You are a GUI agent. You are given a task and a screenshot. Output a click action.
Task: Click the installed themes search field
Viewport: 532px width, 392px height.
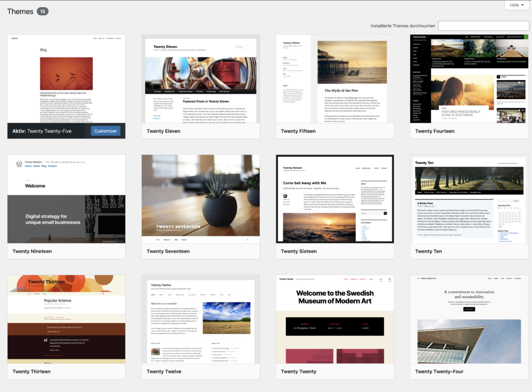tap(483, 26)
